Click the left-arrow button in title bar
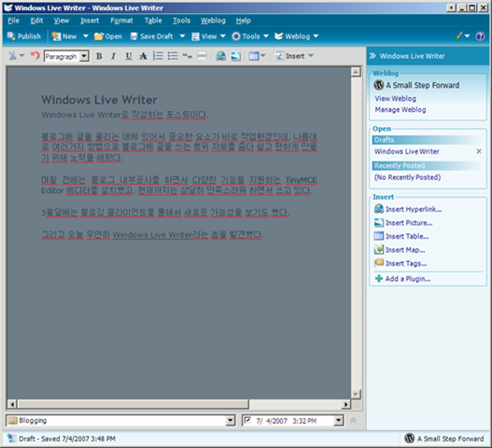The image size is (492, 448). pyautogui.click(x=451, y=7)
